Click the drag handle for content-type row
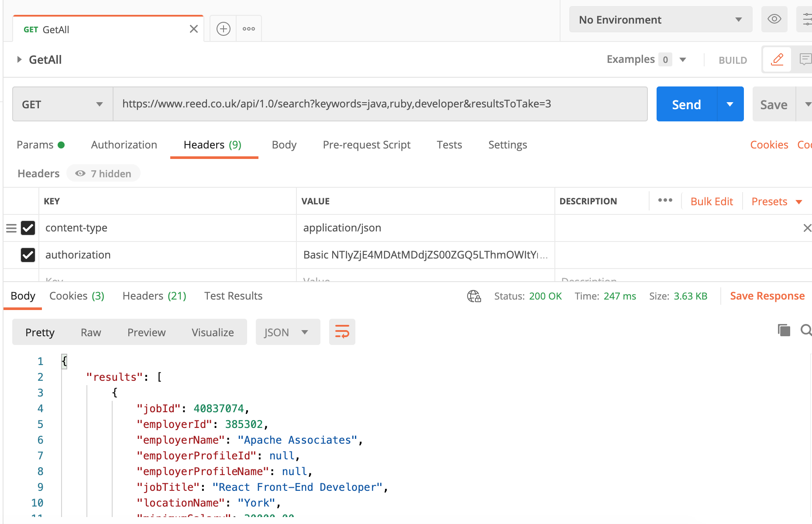812x524 pixels. 11,228
